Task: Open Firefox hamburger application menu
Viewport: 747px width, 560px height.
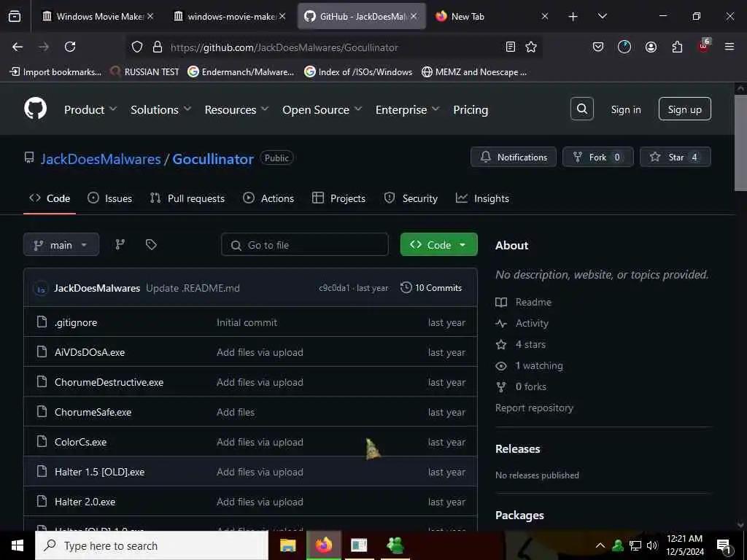Action: point(729,47)
